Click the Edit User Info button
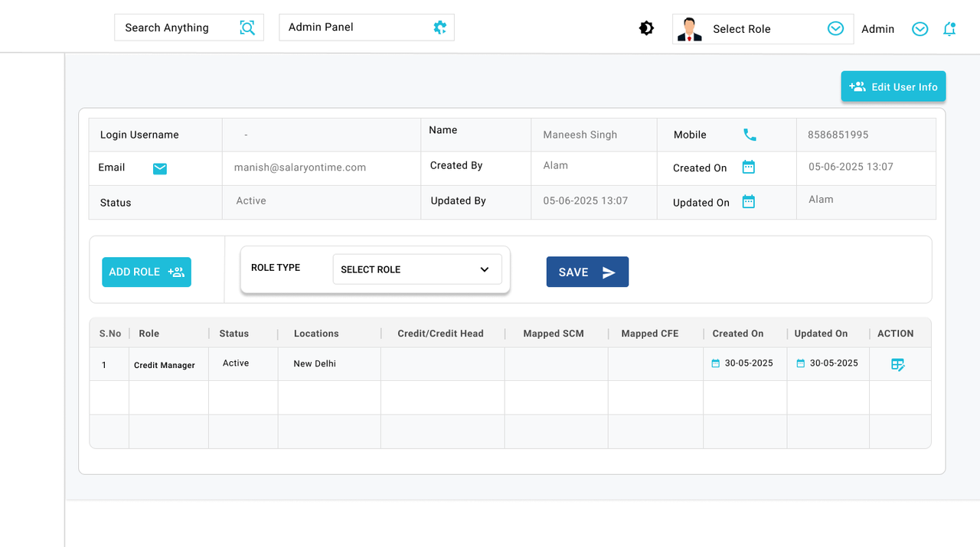Image resolution: width=980 pixels, height=547 pixels. (x=893, y=86)
